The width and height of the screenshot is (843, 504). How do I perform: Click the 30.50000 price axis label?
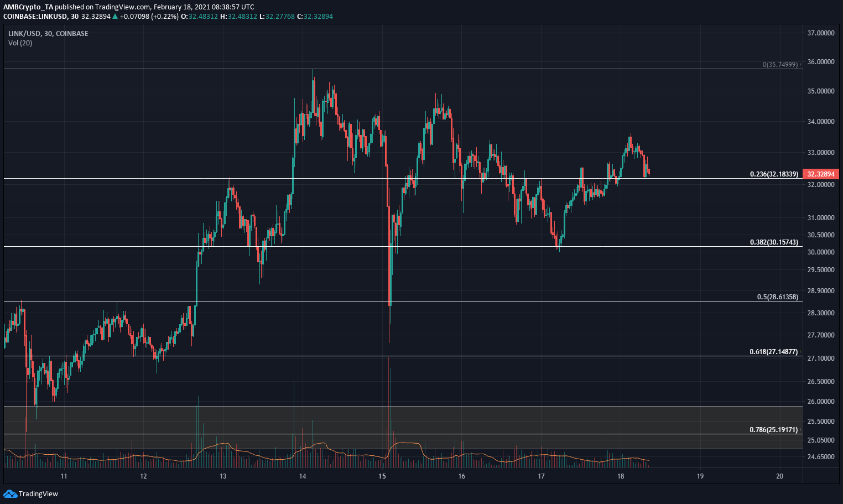(x=821, y=235)
